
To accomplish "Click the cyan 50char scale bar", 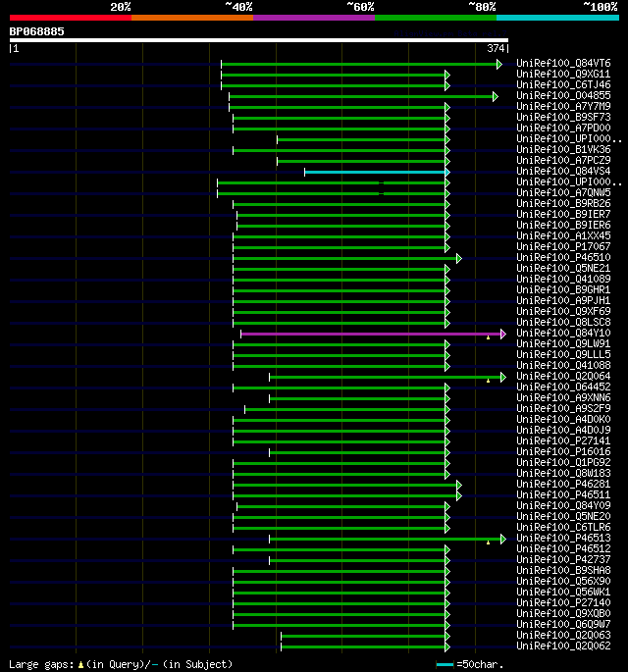I will click(x=445, y=665).
